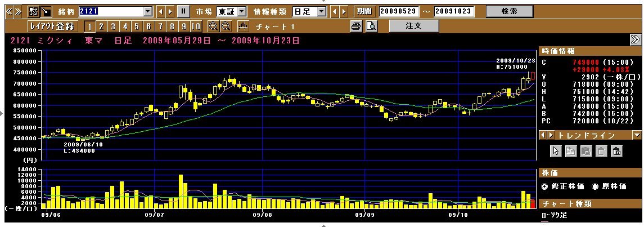
Task: Select the 原株価 radio button
Action: pos(595,186)
